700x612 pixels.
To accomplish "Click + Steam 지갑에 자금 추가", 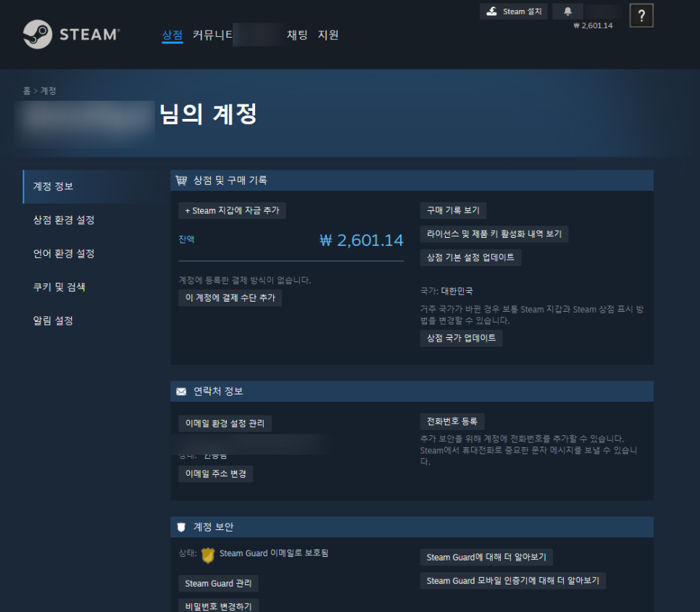I will point(232,210).
